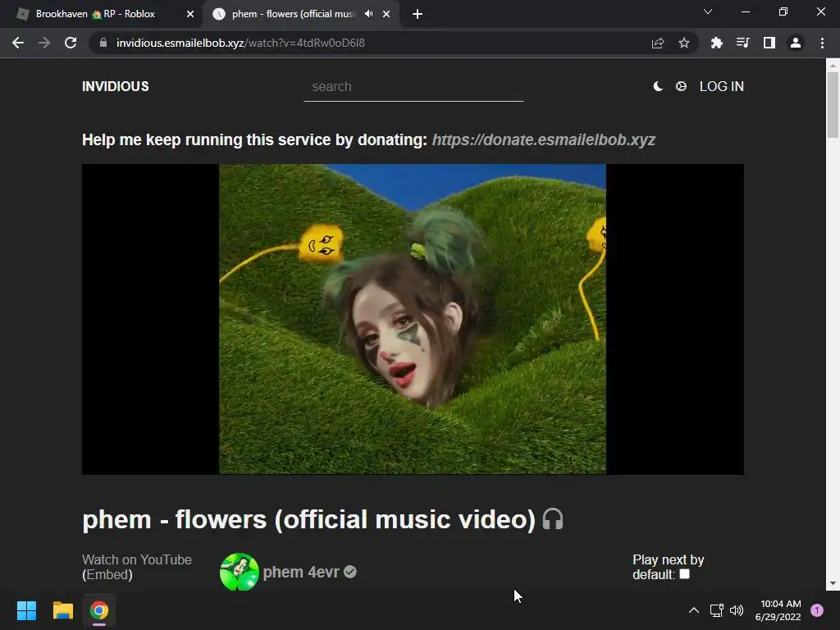Click the video player to play/pause
The height and width of the screenshot is (630, 840).
point(413,319)
